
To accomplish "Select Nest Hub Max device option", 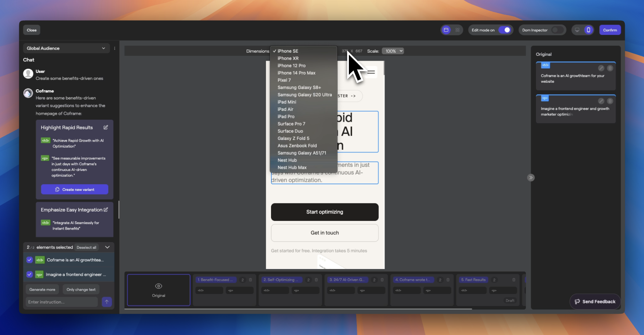I will tap(303, 167).
